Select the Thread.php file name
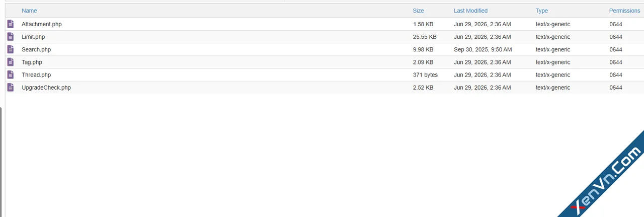 click(x=36, y=75)
